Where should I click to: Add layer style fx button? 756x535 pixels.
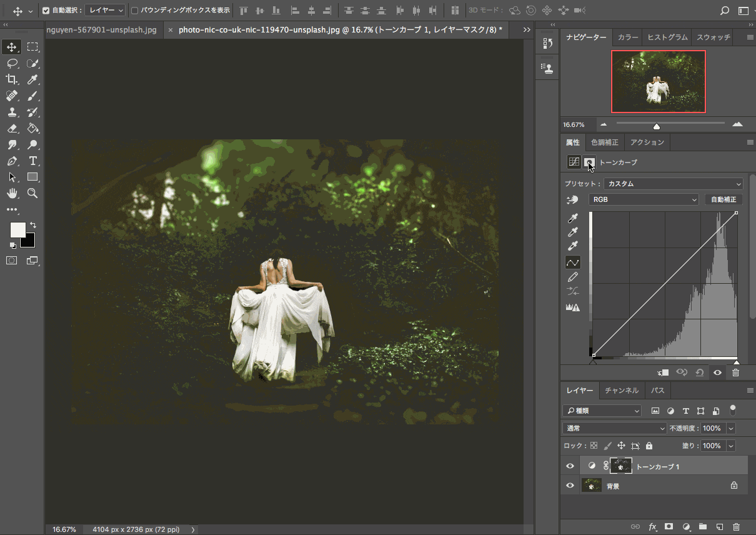[653, 526]
